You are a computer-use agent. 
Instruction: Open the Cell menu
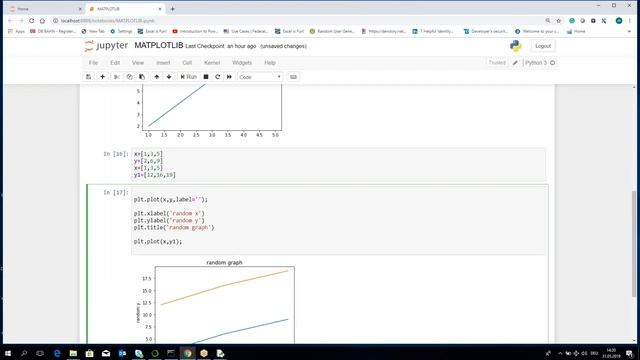pyautogui.click(x=187, y=63)
